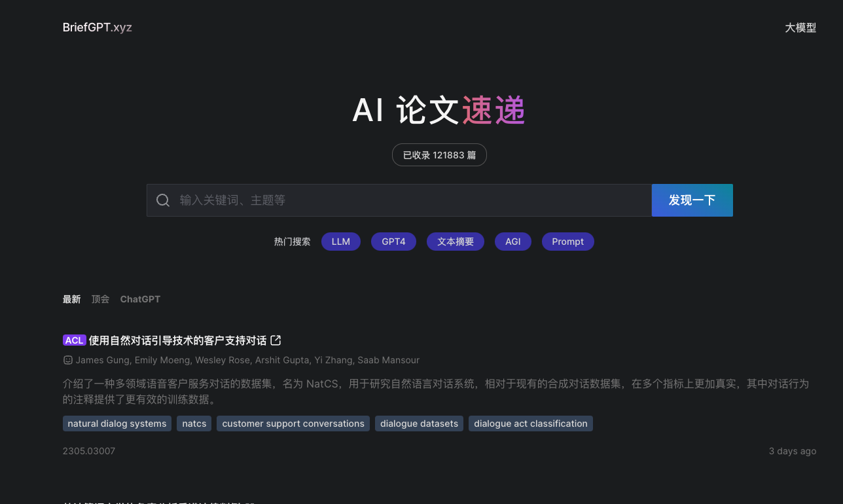This screenshot has width=843, height=504.
Task: Click the NatCS paper summary paragraph
Action: tap(436, 391)
